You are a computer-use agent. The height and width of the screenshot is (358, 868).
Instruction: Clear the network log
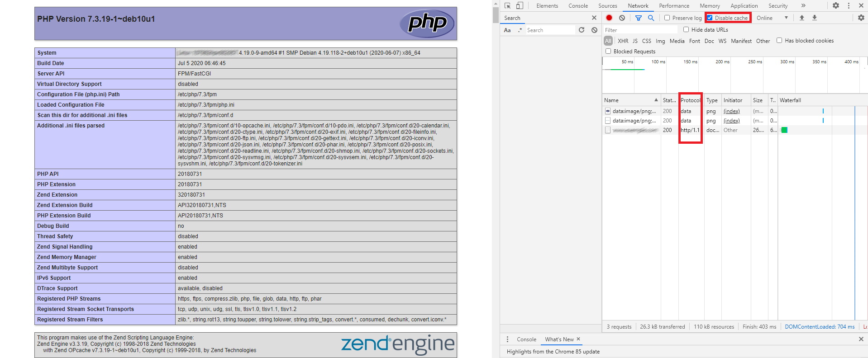tap(622, 18)
